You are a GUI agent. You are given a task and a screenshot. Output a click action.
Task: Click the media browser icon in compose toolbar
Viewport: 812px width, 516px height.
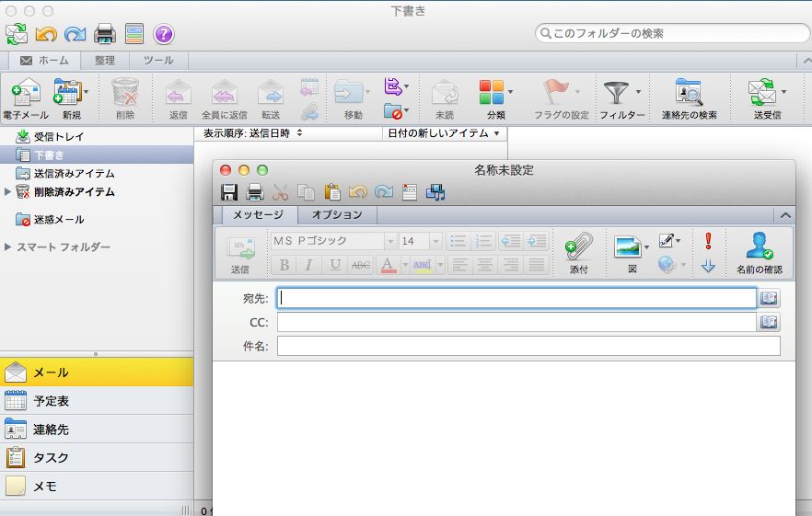435,192
